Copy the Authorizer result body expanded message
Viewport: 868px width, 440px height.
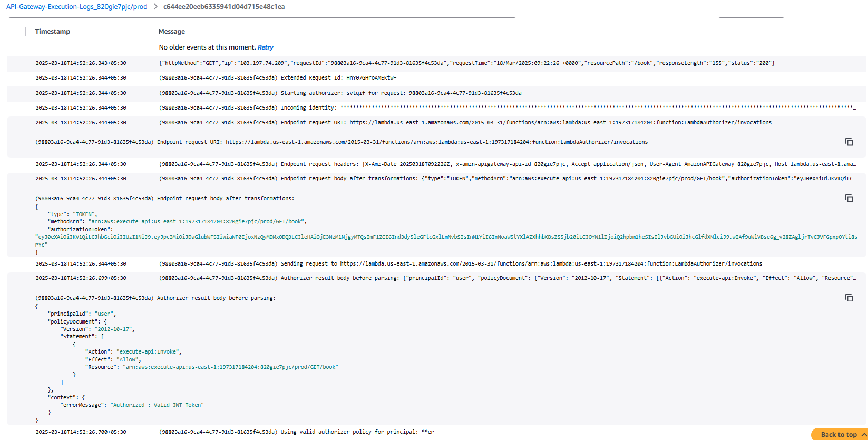coord(849,298)
